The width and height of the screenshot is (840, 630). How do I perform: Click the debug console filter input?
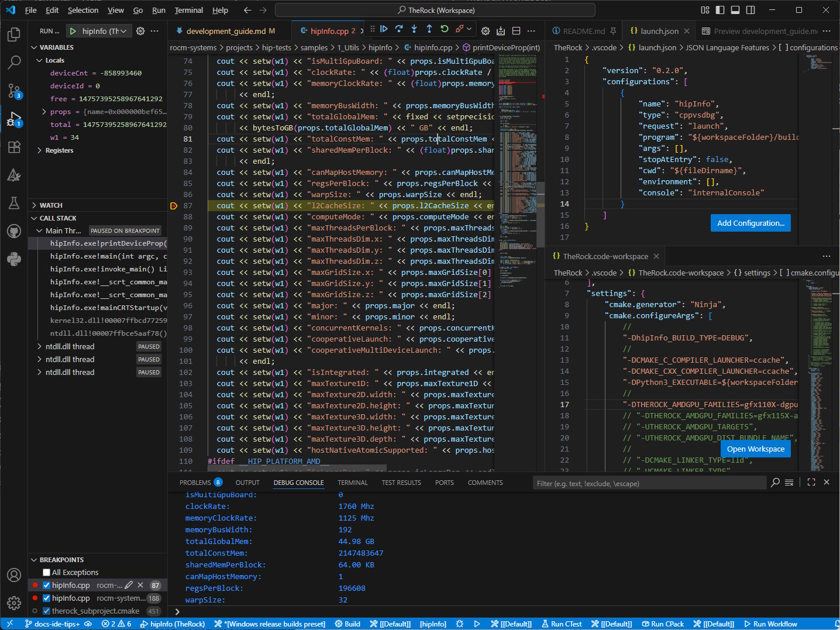pyautogui.click(x=649, y=483)
